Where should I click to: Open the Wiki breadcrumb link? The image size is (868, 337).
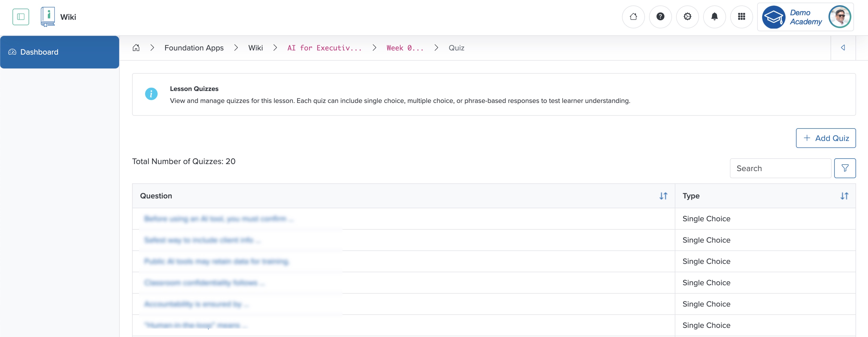click(x=255, y=48)
